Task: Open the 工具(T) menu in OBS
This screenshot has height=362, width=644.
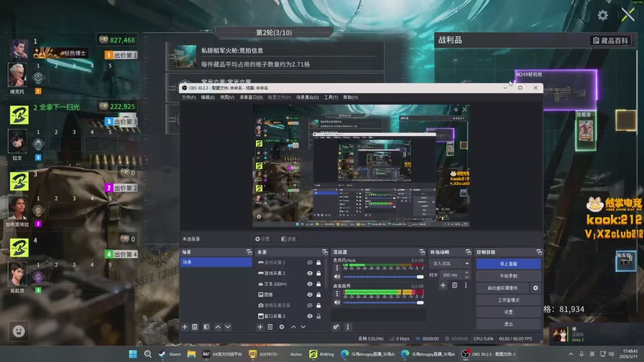Action: (331, 97)
